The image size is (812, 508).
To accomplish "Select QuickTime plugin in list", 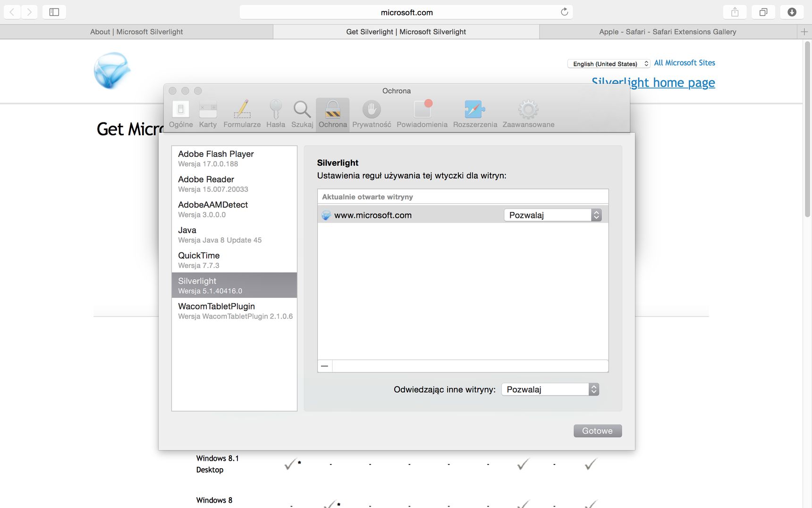I will 234,260.
